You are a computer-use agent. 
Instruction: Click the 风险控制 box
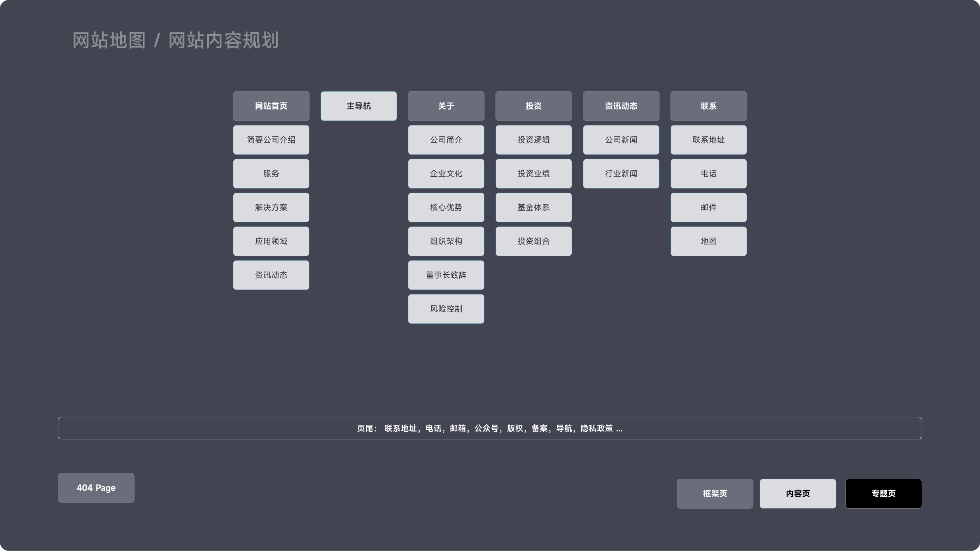tap(446, 309)
